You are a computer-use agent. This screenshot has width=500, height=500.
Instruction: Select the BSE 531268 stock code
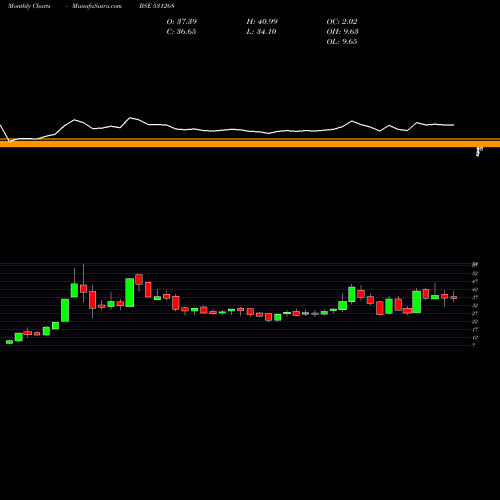(157, 6)
